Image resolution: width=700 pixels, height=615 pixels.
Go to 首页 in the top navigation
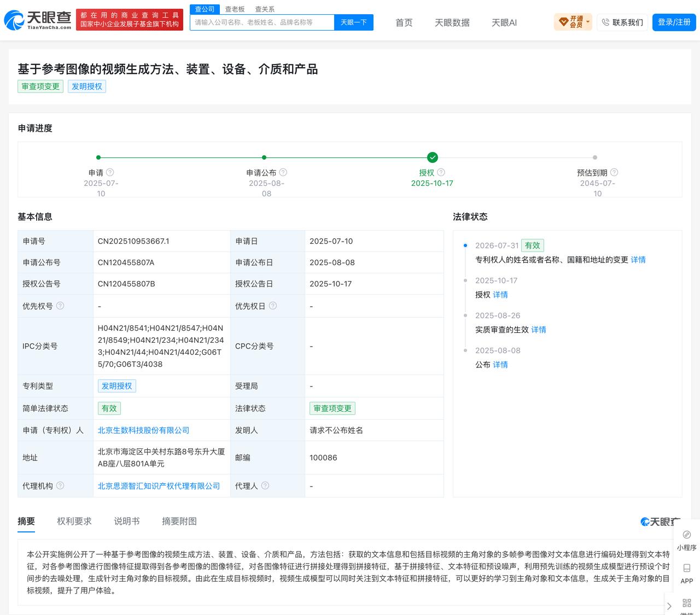[x=404, y=22]
